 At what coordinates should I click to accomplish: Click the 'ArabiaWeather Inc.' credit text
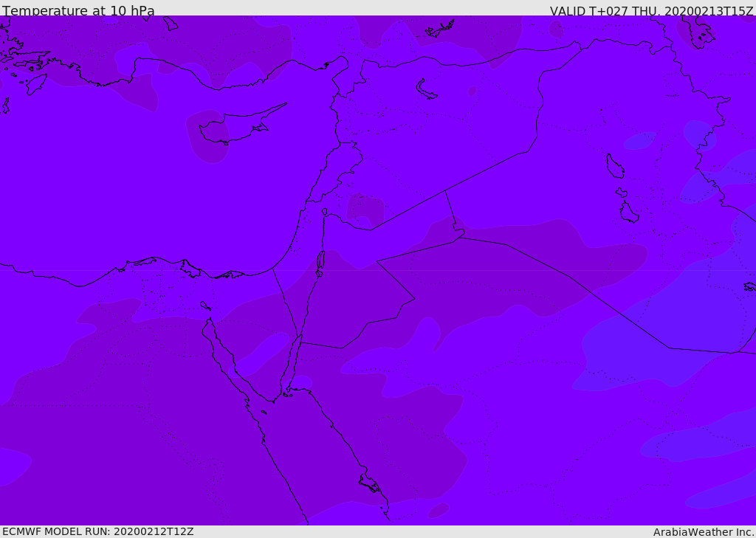click(704, 532)
